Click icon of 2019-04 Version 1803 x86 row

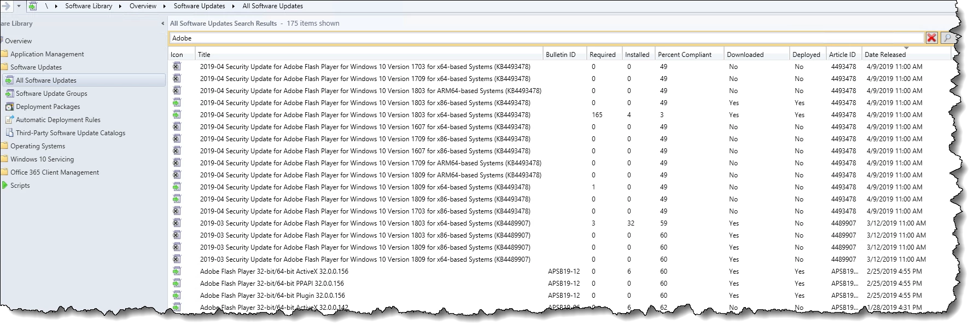(177, 103)
